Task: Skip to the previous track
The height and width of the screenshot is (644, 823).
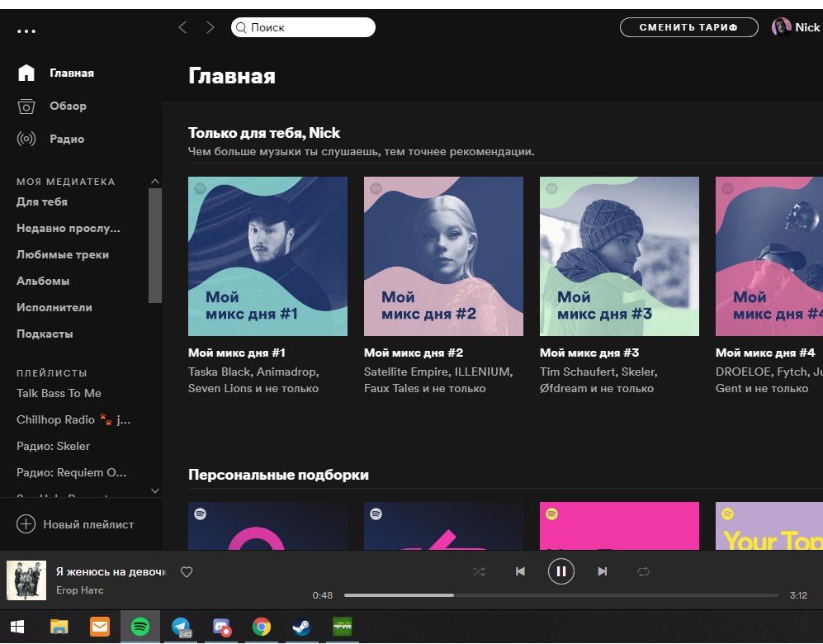Action: pos(520,571)
